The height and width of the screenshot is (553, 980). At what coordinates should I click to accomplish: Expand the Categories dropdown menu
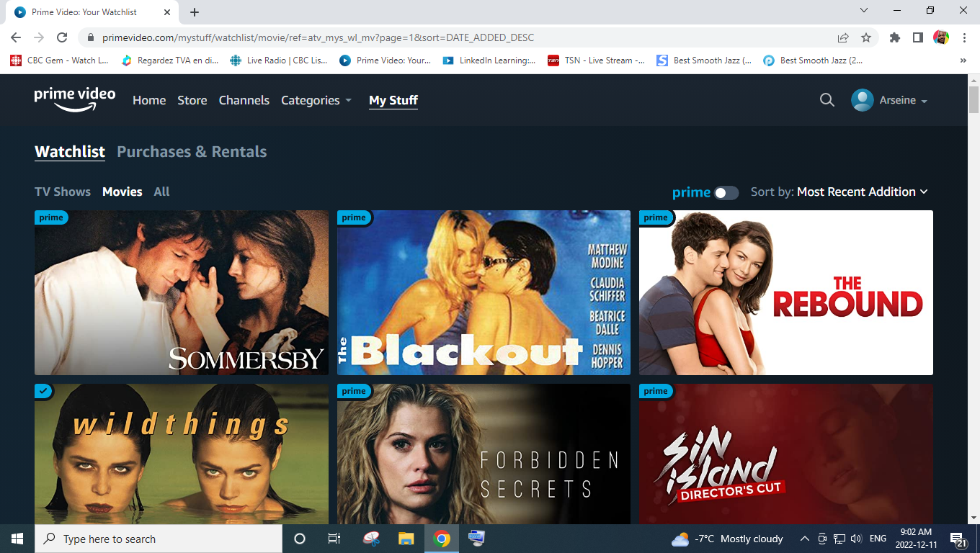click(316, 100)
